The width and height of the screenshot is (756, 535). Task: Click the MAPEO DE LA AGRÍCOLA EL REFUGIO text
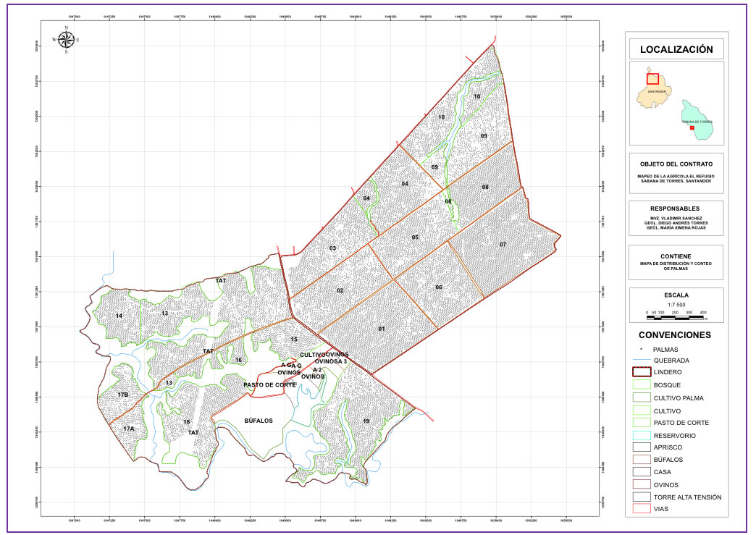(676, 177)
